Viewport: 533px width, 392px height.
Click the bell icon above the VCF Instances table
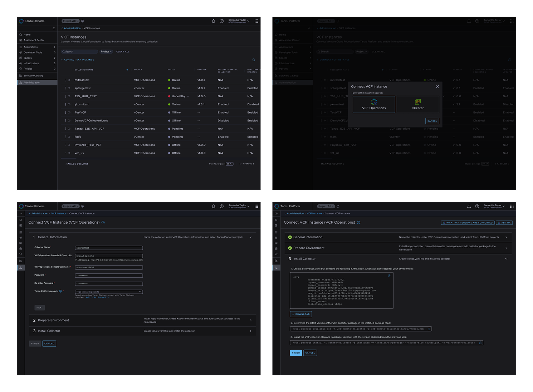coord(214,21)
